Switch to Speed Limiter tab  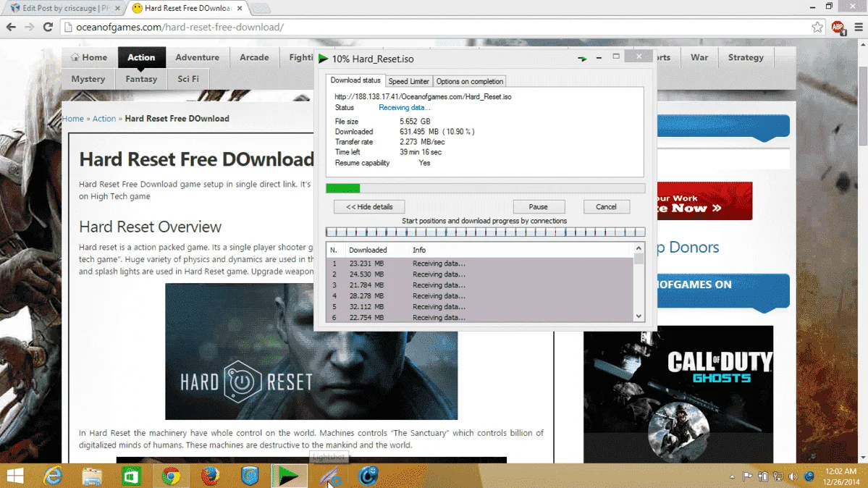pos(408,81)
